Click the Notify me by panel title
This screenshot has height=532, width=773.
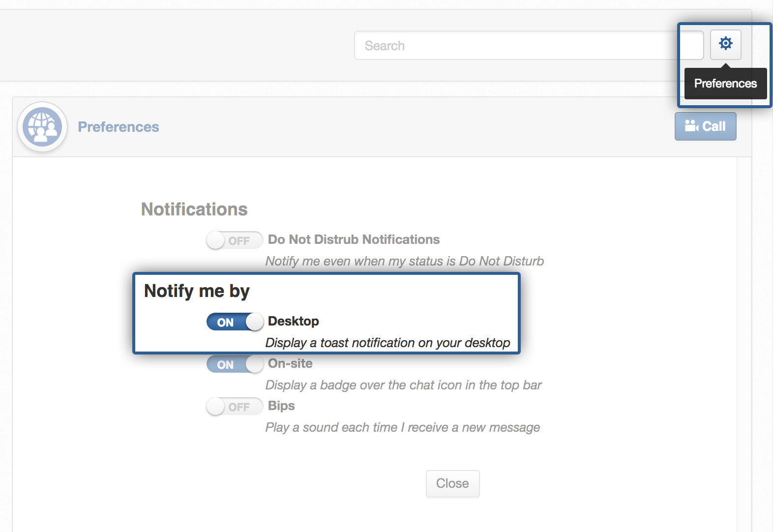(x=196, y=291)
